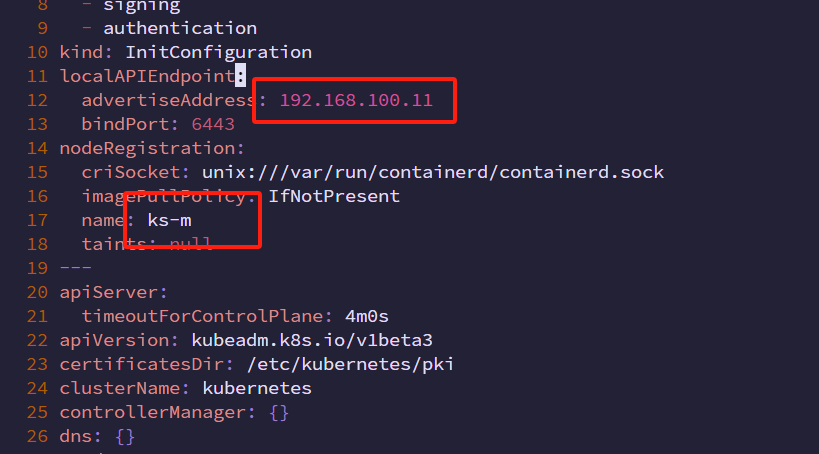Select the node name ks-m
This screenshot has width=819, height=454.
169,220
